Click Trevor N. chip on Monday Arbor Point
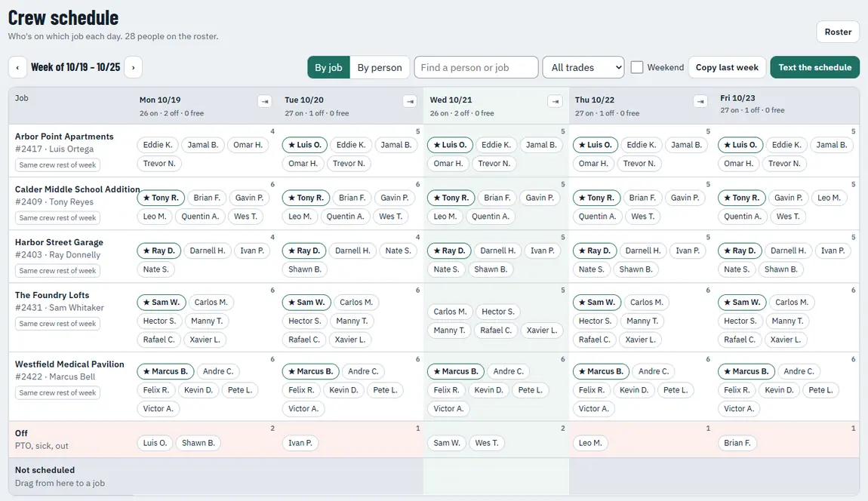The width and height of the screenshot is (868, 501). [159, 164]
